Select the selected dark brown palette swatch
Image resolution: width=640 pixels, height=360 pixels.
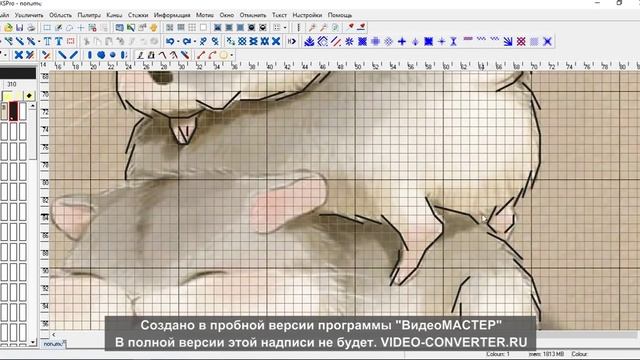[13, 111]
